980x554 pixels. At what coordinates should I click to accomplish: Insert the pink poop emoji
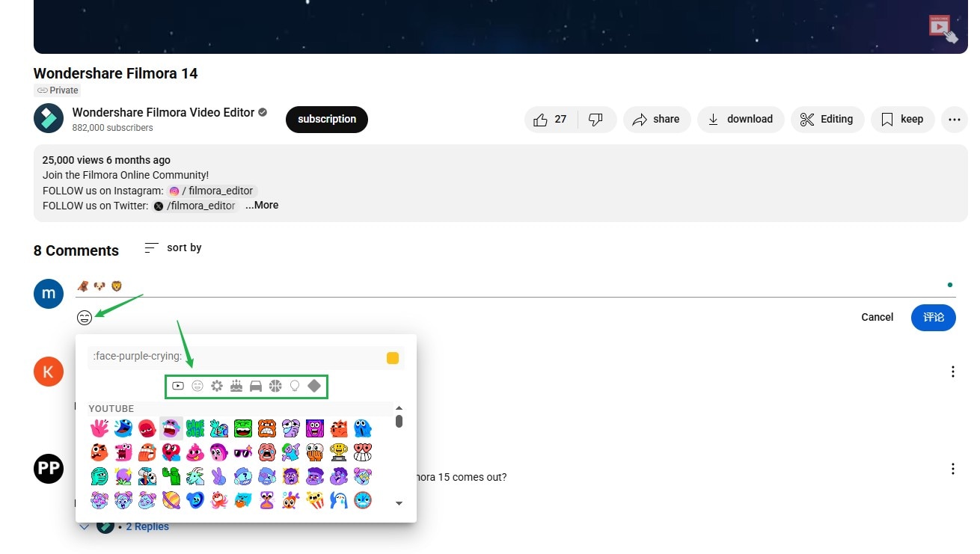pyautogui.click(x=195, y=452)
